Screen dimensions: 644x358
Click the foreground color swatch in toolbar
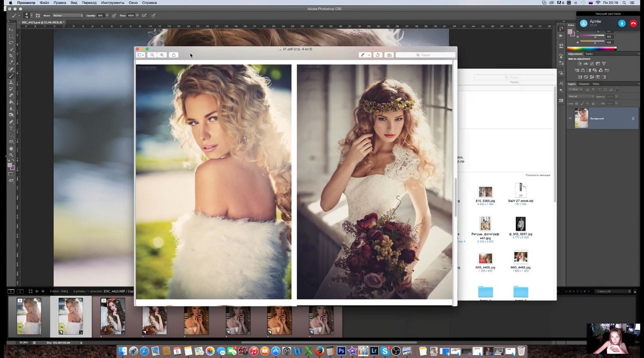point(10,165)
